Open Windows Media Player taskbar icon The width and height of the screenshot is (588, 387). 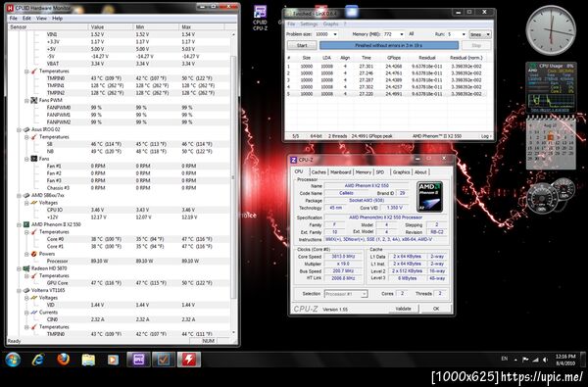click(x=113, y=360)
